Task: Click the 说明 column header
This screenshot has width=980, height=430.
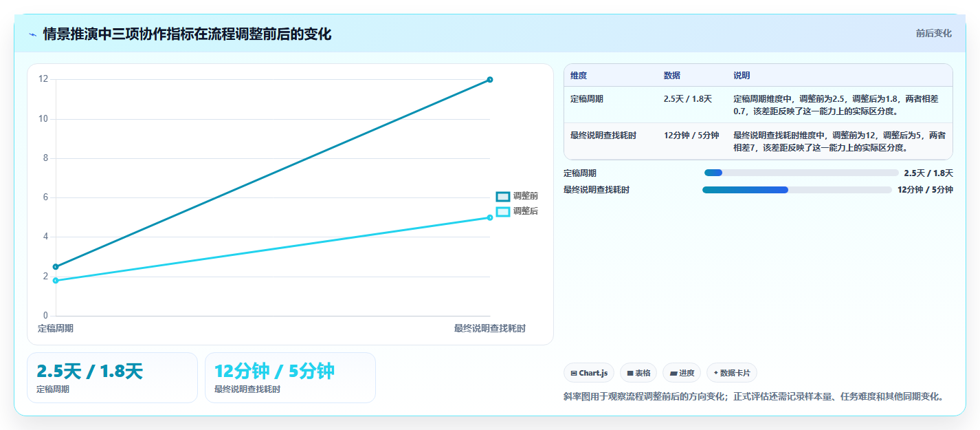Action: click(742, 76)
